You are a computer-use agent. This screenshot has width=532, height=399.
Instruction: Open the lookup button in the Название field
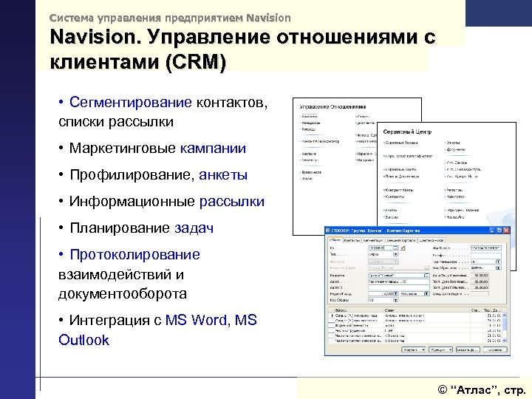tap(426, 275)
